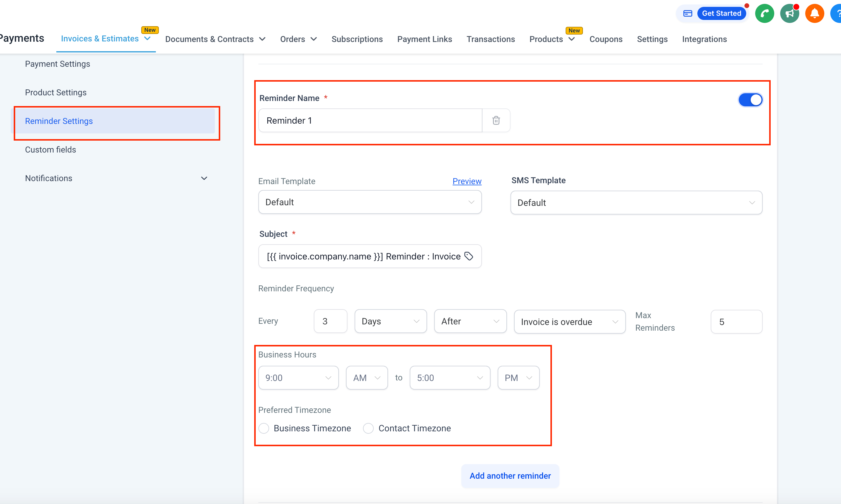Screen dimensions: 841x504
Task: Click the credit card icon beside Get Started
Action: click(688, 14)
